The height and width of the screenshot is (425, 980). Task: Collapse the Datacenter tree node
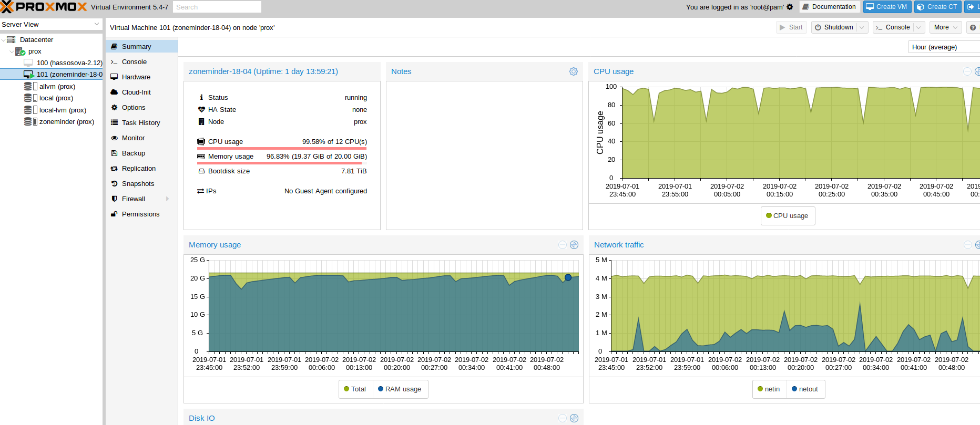[x=4, y=39]
